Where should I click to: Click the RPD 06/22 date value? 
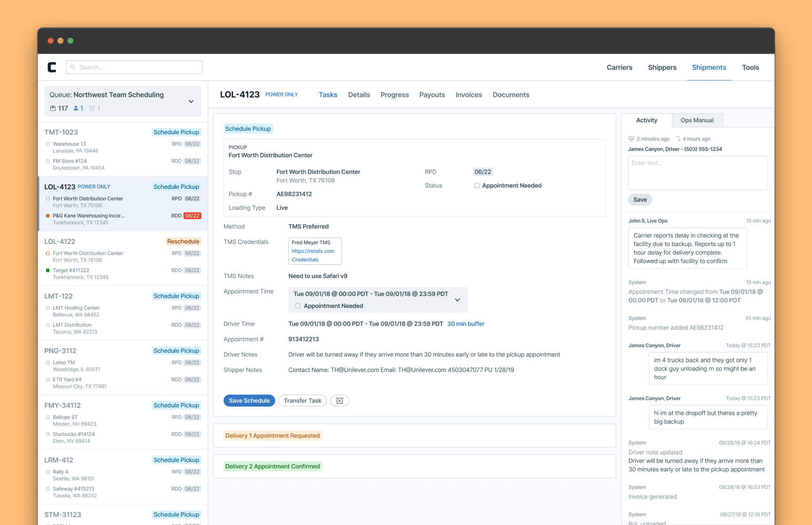483,172
